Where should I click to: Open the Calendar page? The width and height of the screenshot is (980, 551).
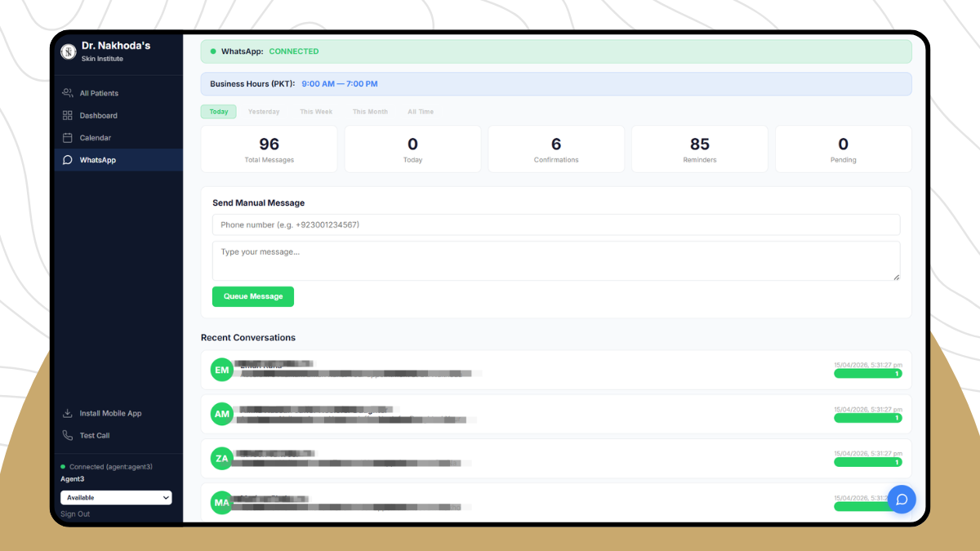point(119,138)
